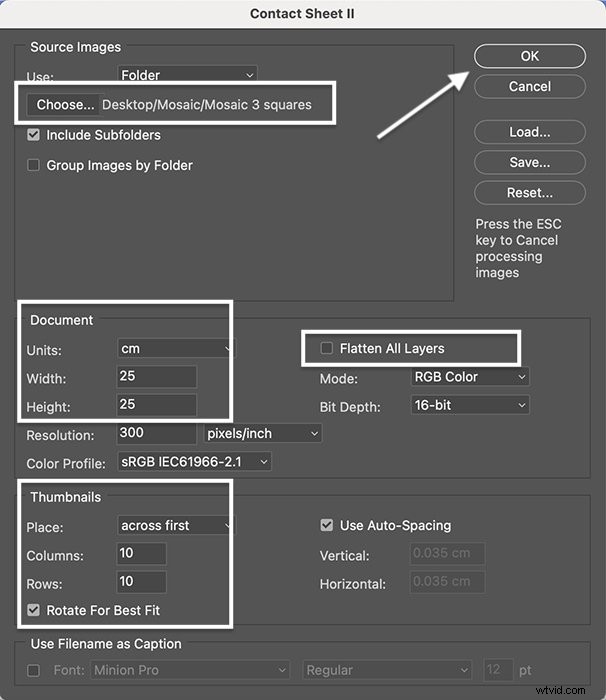Open the Units dropdown
This screenshot has width=606, height=700.
pyautogui.click(x=174, y=348)
